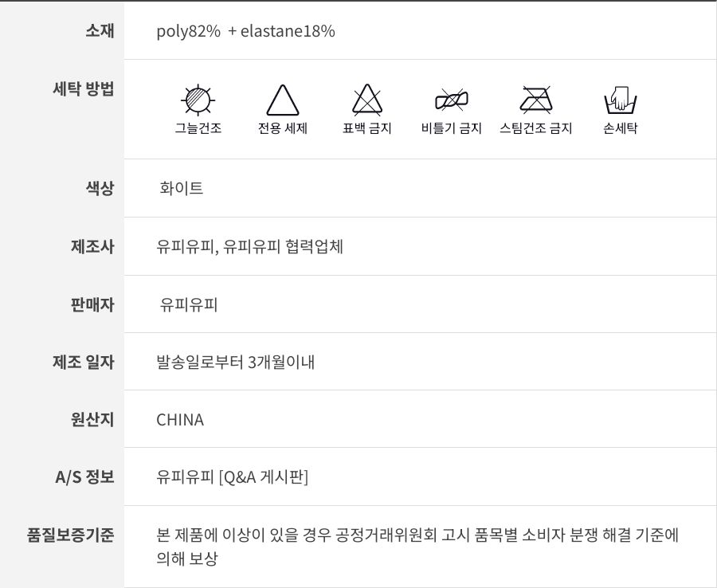Click the manufacturer text 유피유피, 유피유피 협력업체
717x588 pixels.
(249, 246)
